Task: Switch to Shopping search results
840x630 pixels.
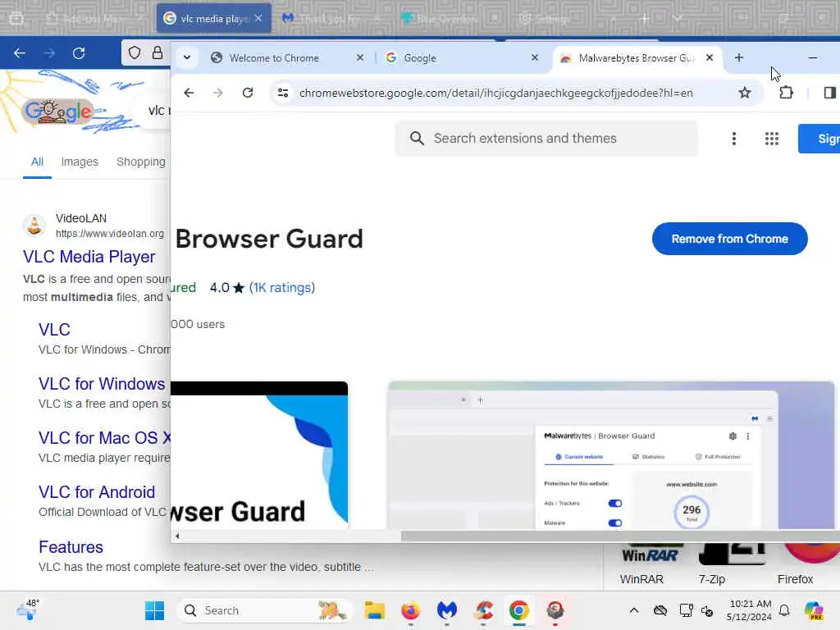Action: pos(141,162)
